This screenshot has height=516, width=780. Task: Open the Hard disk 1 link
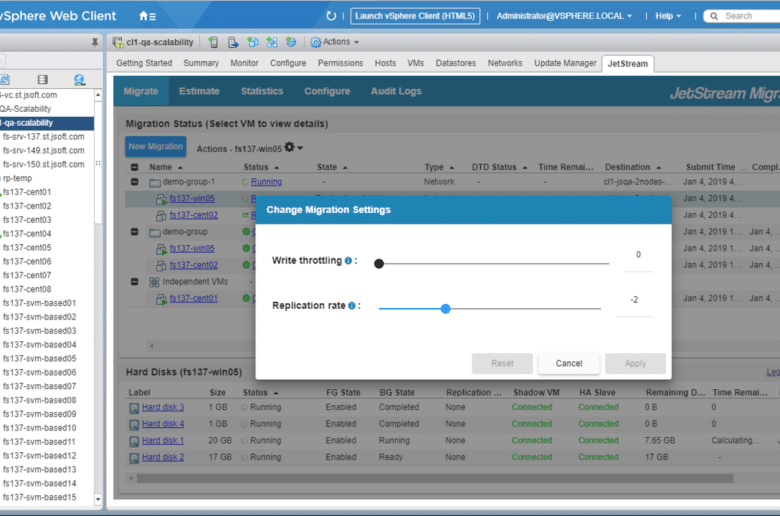[x=163, y=440]
